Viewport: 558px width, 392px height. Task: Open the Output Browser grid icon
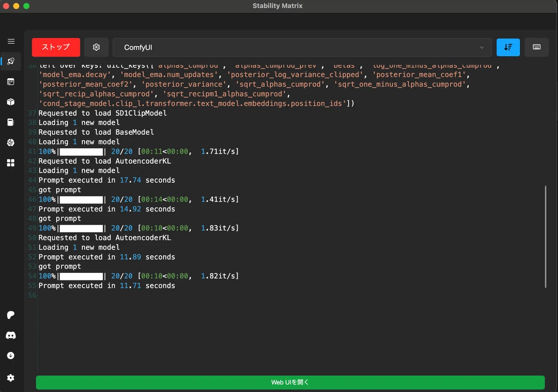[x=11, y=163]
